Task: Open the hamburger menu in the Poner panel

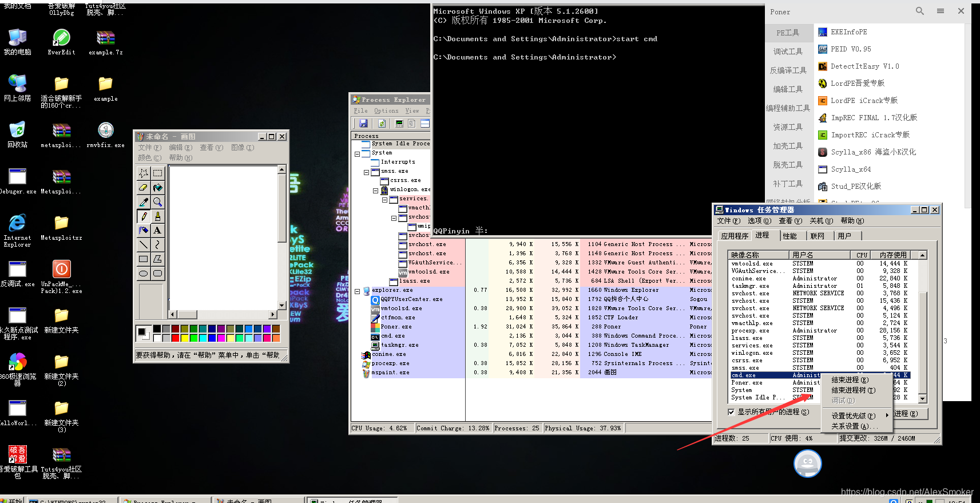Action: tap(941, 11)
